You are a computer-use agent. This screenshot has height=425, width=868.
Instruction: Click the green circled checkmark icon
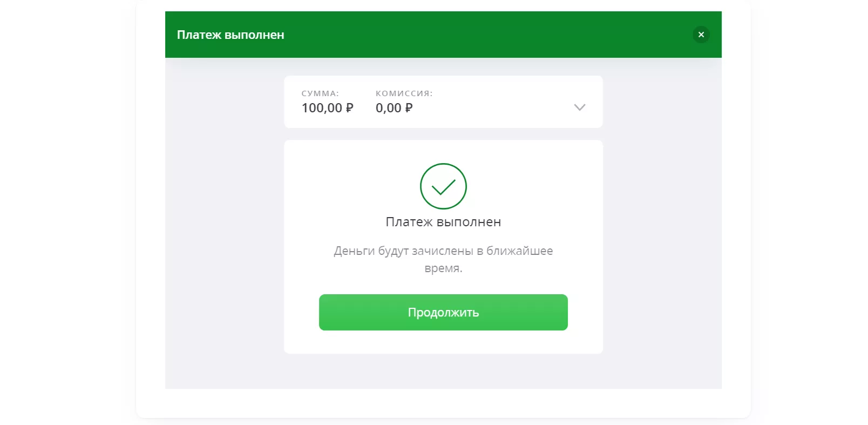click(443, 186)
